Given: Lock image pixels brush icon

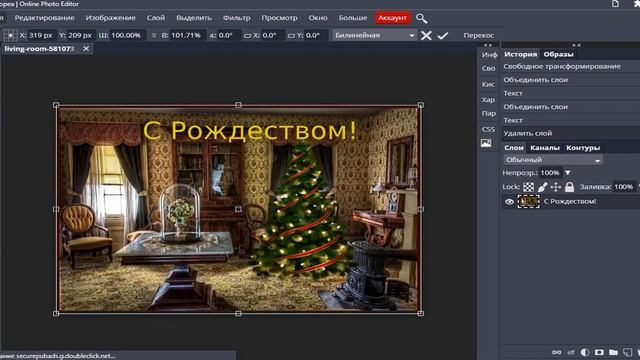Looking at the screenshot, I should click(x=542, y=187).
